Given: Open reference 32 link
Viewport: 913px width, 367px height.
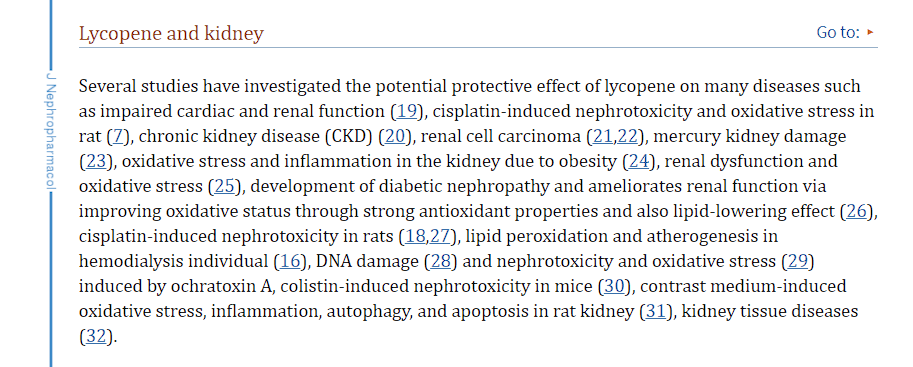Looking at the screenshot, I should pyautogui.click(x=95, y=337).
